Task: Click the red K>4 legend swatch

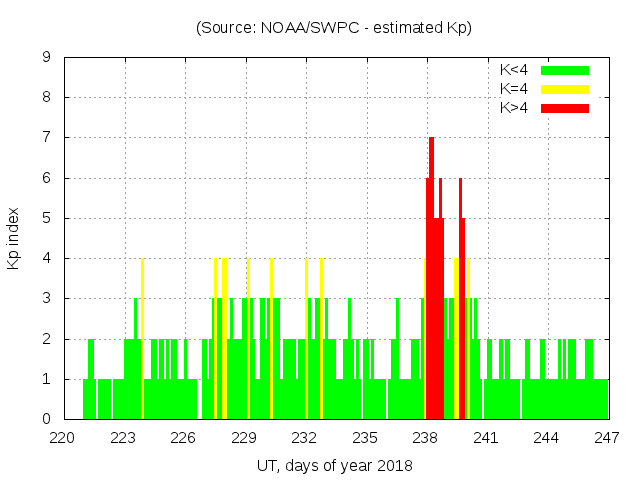Action: click(565, 107)
